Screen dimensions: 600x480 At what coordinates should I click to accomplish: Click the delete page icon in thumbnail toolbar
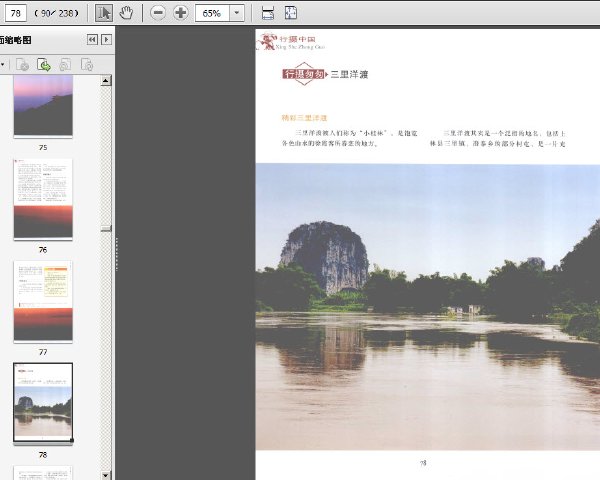[x=22, y=65]
